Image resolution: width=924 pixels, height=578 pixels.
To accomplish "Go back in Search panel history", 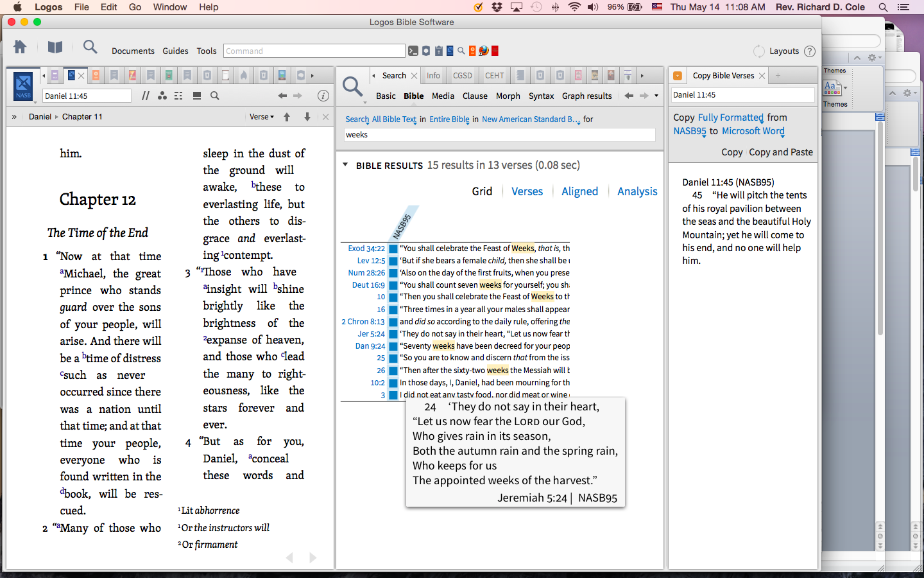I will (629, 96).
